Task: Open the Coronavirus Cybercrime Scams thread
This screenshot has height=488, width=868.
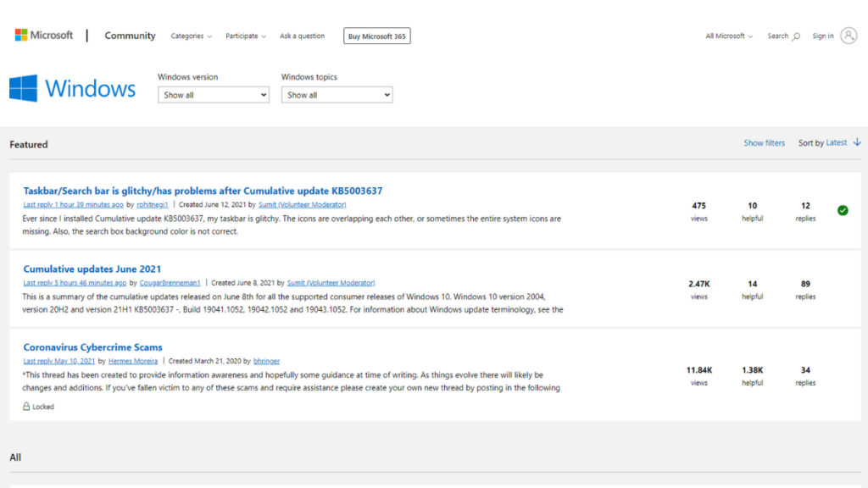Action: point(92,347)
